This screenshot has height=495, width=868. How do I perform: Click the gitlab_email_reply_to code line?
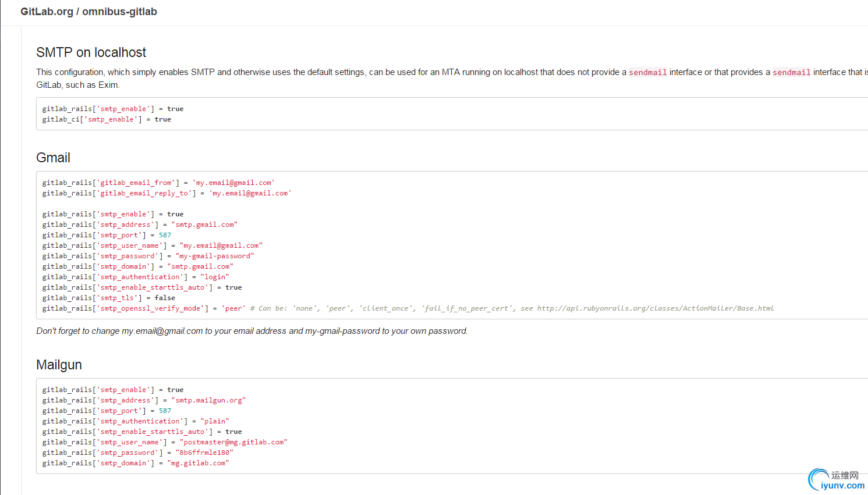[166, 193]
